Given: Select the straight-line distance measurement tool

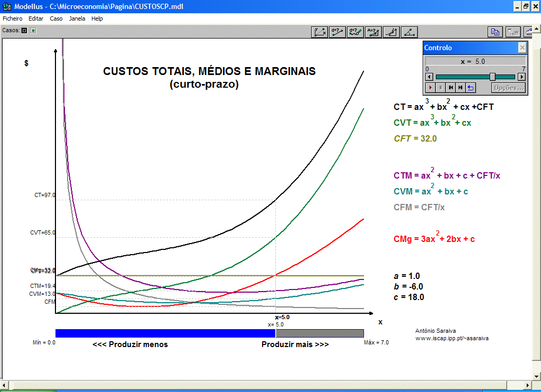Looking at the screenshot, I should point(338,32).
